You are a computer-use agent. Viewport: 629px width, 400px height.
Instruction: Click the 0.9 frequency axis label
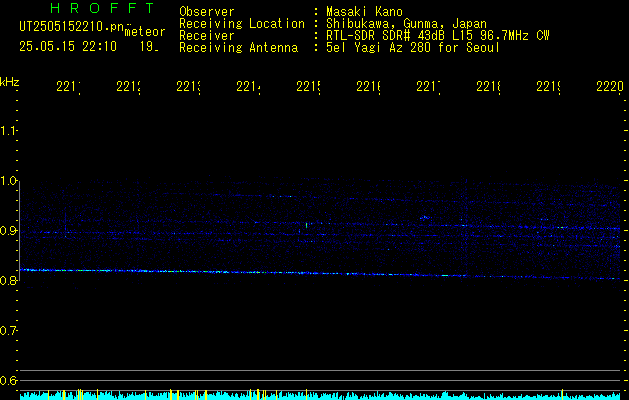pos(8,231)
